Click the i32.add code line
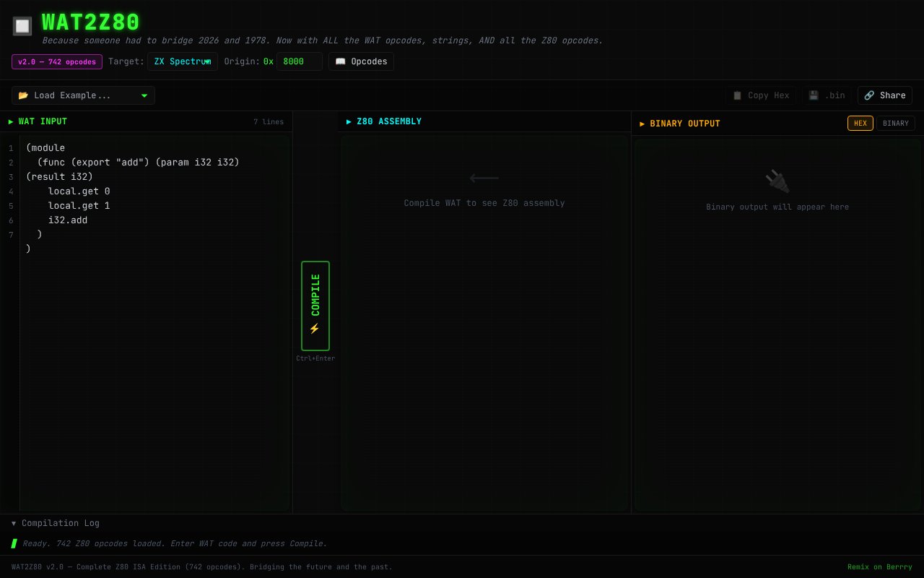The width and height of the screenshot is (924, 578). 68,220
